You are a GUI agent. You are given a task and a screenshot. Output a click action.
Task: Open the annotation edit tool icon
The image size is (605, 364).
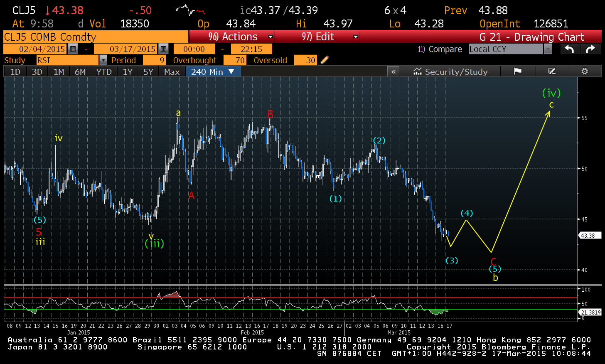point(552,71)
